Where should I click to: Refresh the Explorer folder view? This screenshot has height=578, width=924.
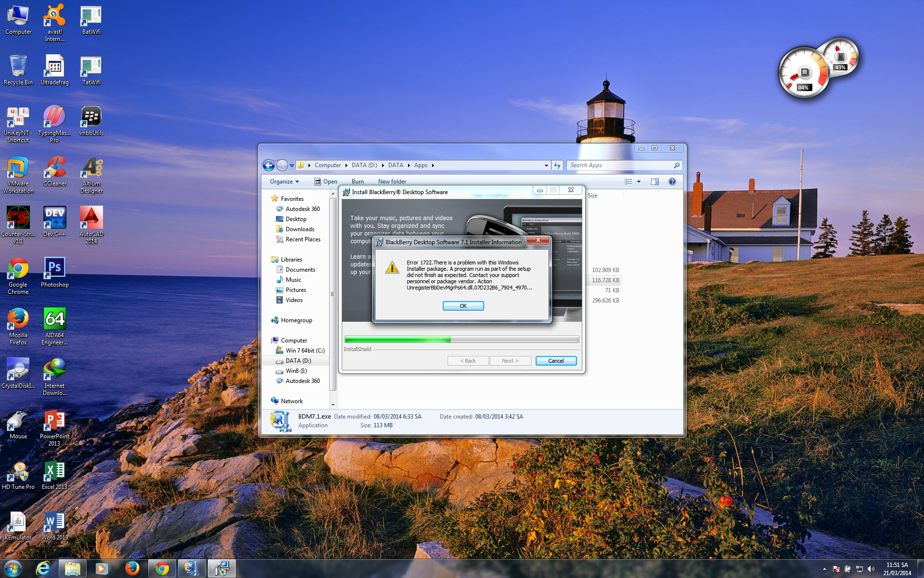tap(557, 165)
